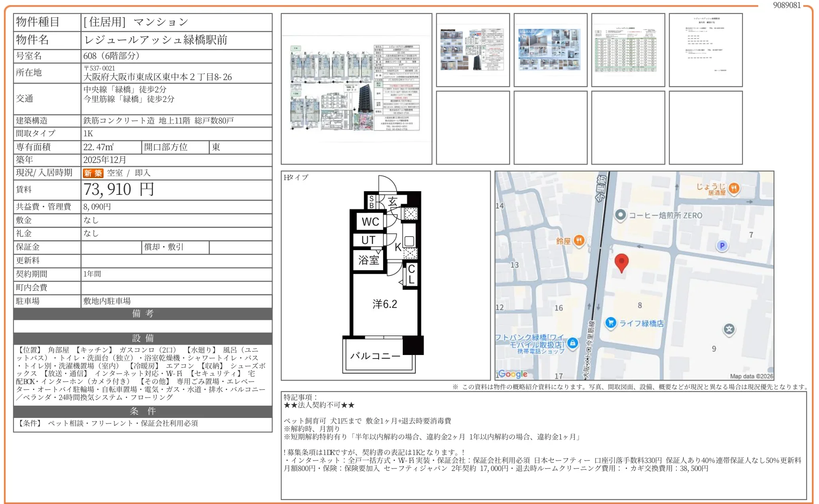Click the 鈴屋 restaurant marker icon

[x=579, y=240]
